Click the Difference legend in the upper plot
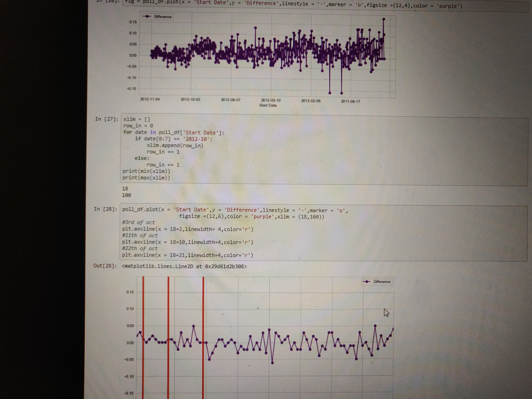The height and width of the screenshot is (399, 532). point(157,17)
